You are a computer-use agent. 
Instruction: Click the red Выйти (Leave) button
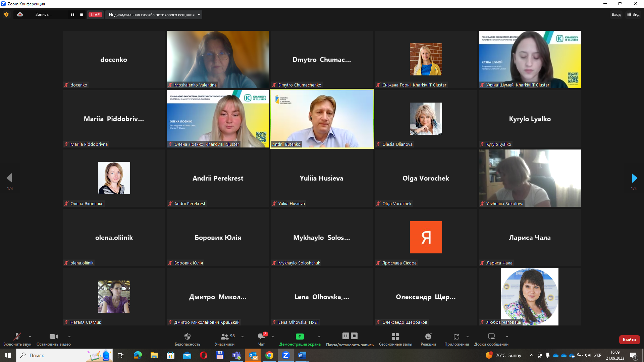point(629,340)
